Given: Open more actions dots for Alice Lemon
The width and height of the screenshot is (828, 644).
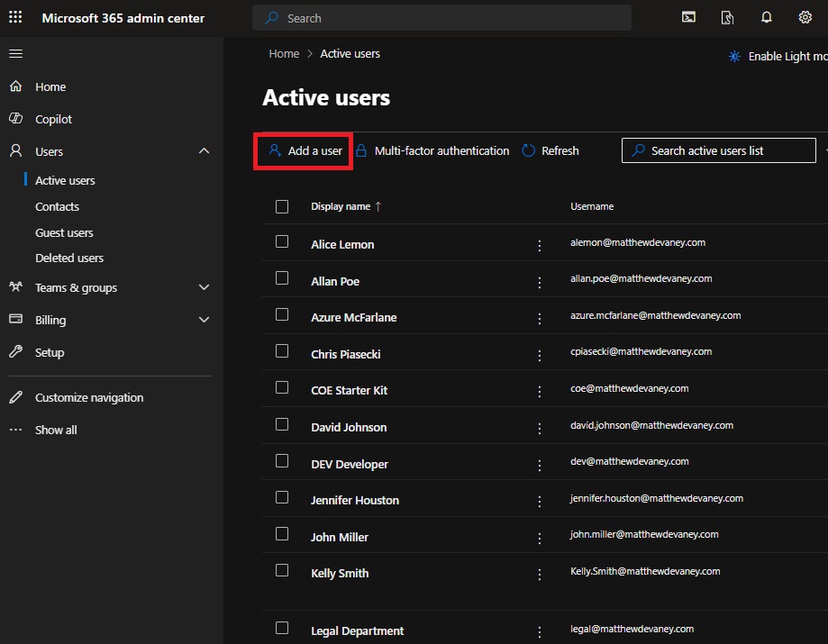Looking at the screenshot, I should (x=539, y=246).
